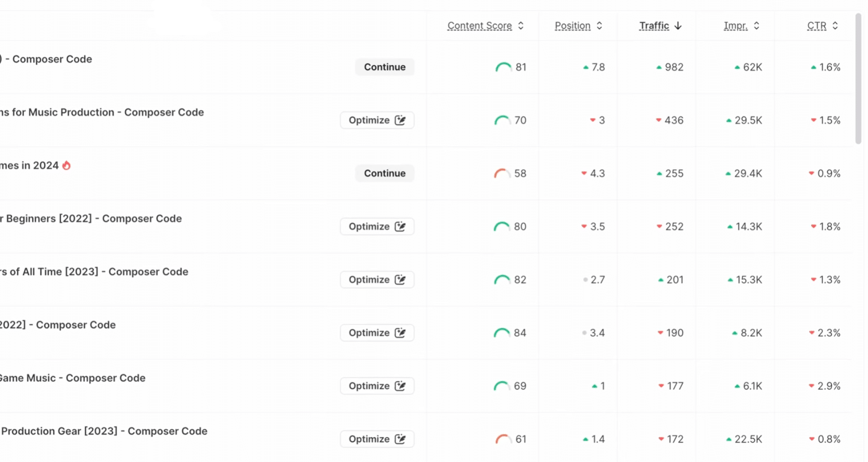The height and width of the screenshot is (462, 868).
Task: Toggle Traffic column descending sort
Action: click(x=660, y=25)
